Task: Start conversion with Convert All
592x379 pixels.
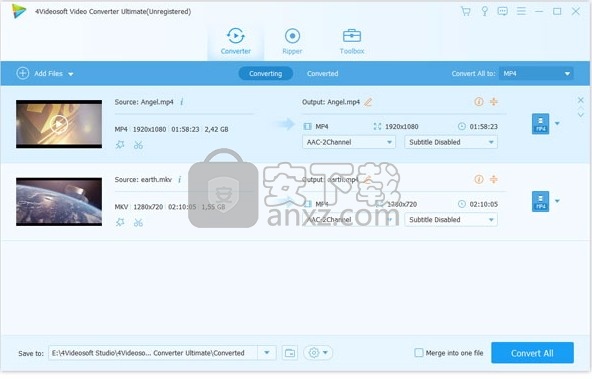Action: [x=532, y=353]
